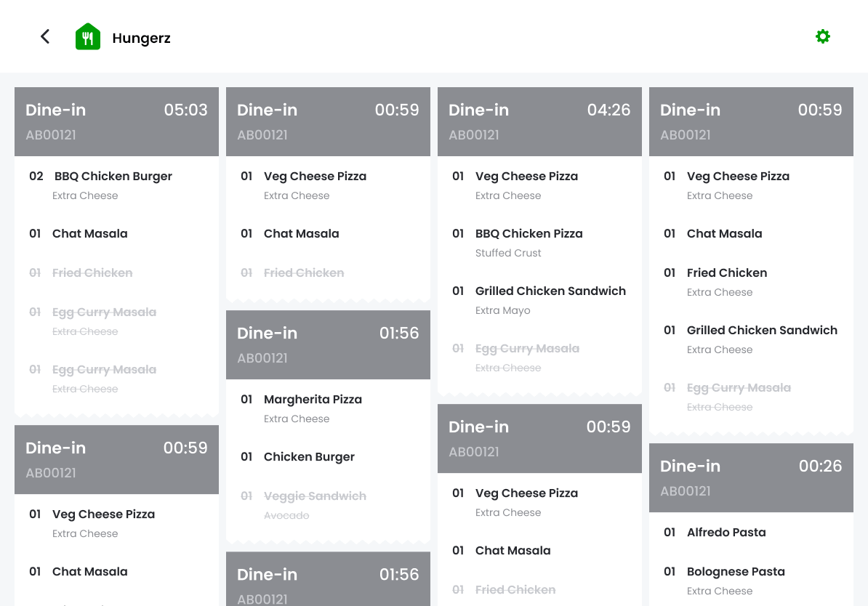Mark Margherita Pizza as done
Image resolution: width=868 pixels, height=606 pixels.
[313, 399]
